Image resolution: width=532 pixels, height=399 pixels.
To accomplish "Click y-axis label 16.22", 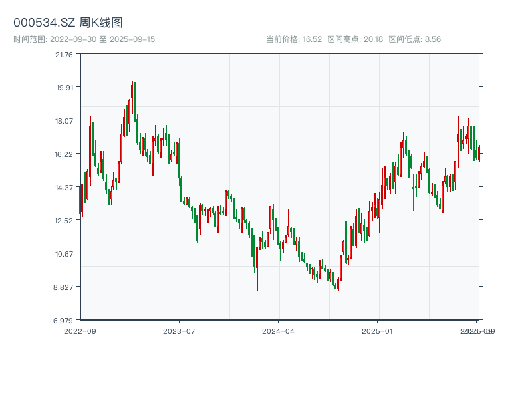I will (x=64, y=154).
